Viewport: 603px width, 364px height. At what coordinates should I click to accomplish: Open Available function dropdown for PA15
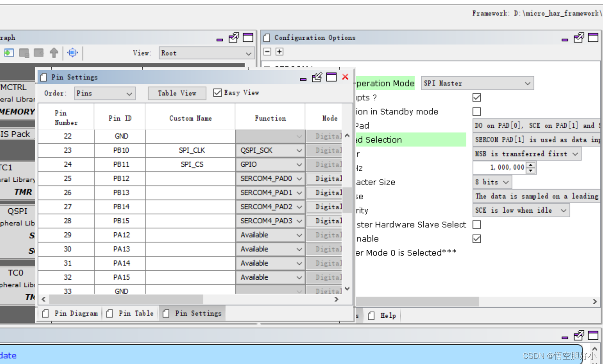point(270,278)
